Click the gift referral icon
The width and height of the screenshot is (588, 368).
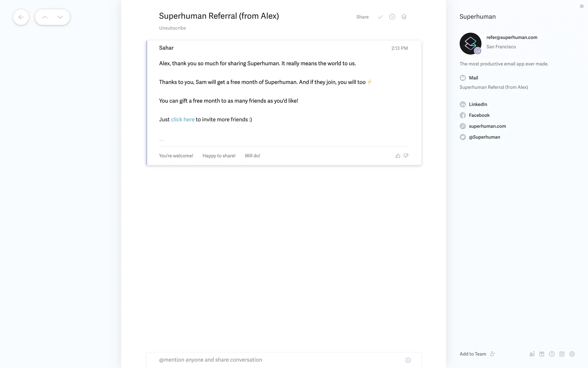(542, 354)
